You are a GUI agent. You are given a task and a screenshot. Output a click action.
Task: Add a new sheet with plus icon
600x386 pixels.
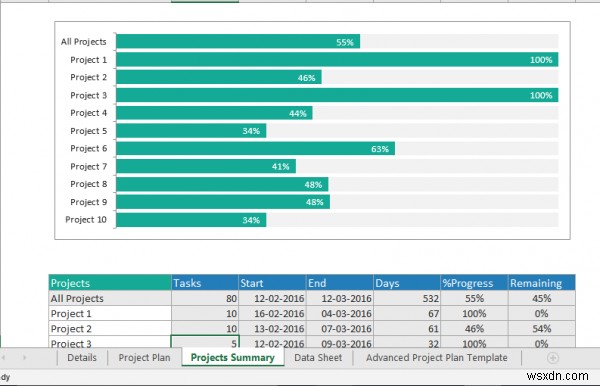coord(552,358)
